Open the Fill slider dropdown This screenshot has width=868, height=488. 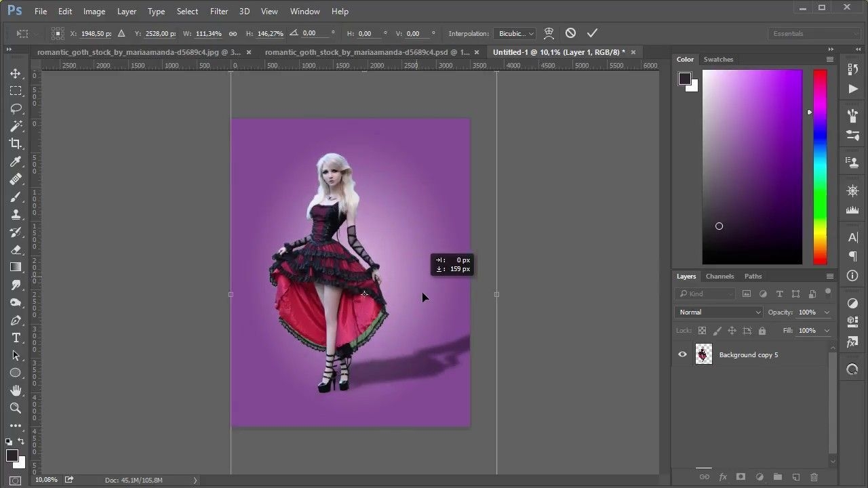tap(827, 331)
